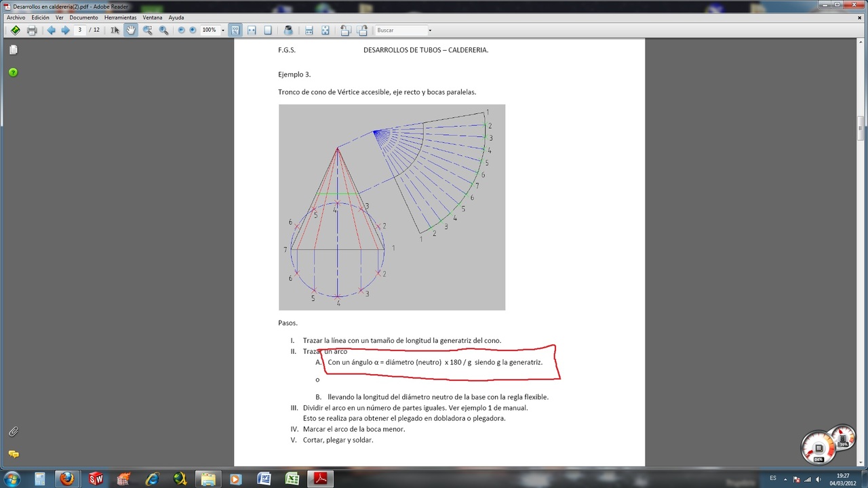Pick the magnifier zoom tool
Image resolution: width=868 pixels, height=488 pixels.
click(x=163, y=30)
